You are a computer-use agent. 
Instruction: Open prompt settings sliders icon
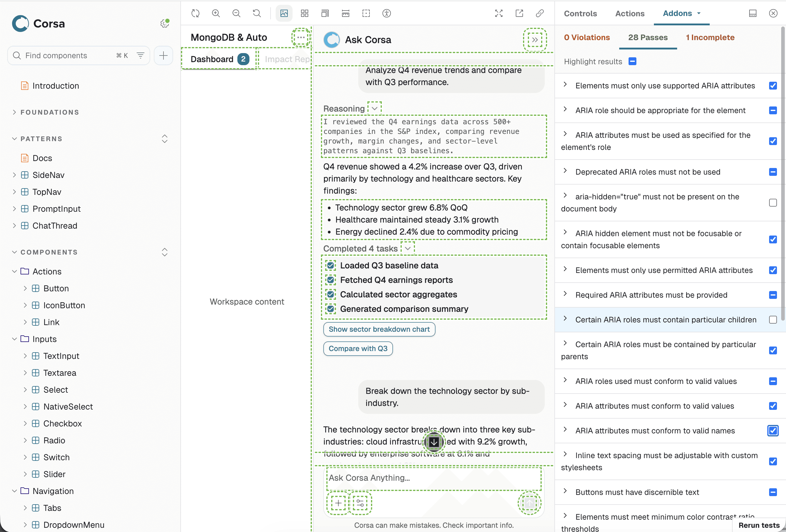coord(360,503)
